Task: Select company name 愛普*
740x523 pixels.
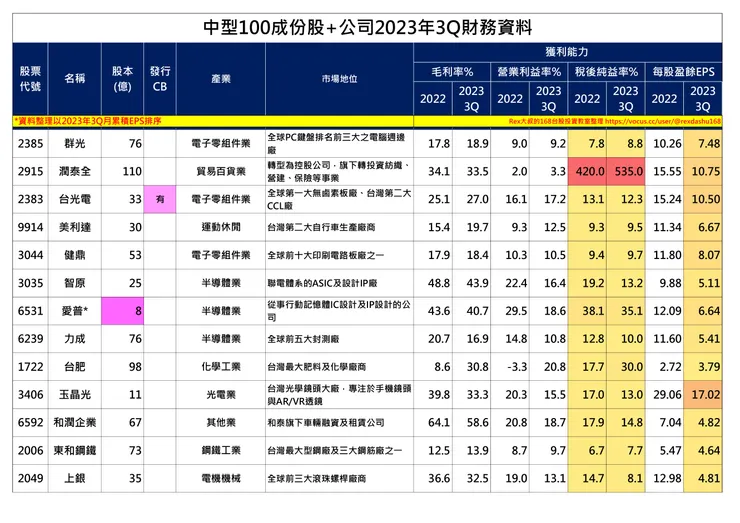Action: (x=75, y=311)
